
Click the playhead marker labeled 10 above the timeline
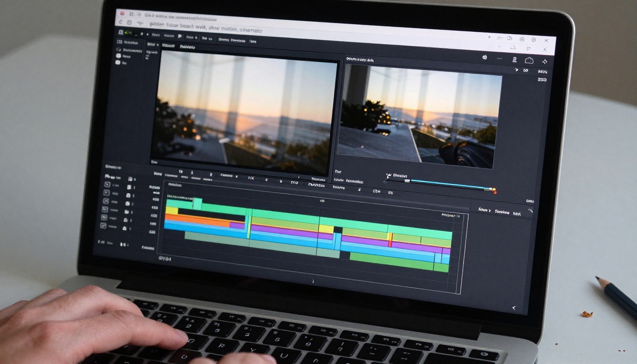(x=322, y=201)
